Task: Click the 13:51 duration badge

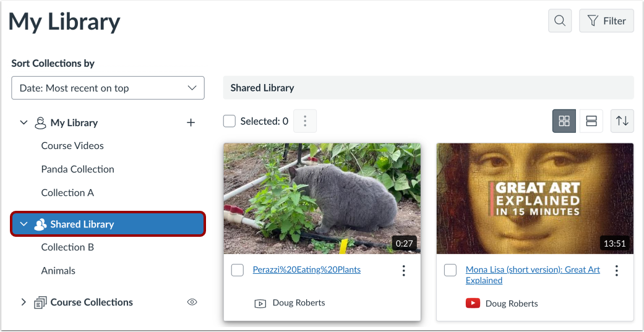Action: click(615, 244)
